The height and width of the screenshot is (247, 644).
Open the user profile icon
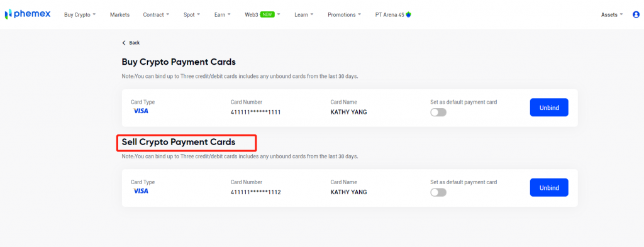tap(636, 14)
